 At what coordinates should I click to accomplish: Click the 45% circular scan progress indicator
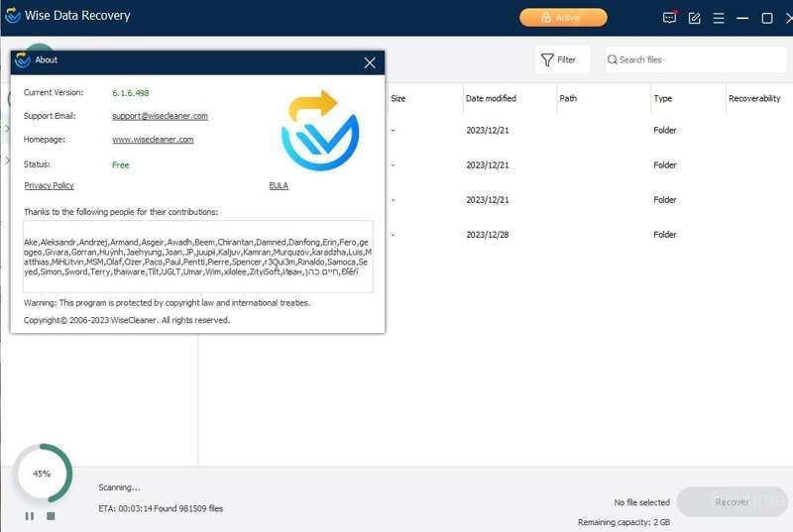[43, 474]
